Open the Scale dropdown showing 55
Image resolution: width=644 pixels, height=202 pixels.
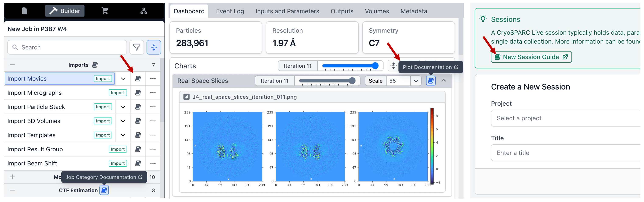coord(416,81)
